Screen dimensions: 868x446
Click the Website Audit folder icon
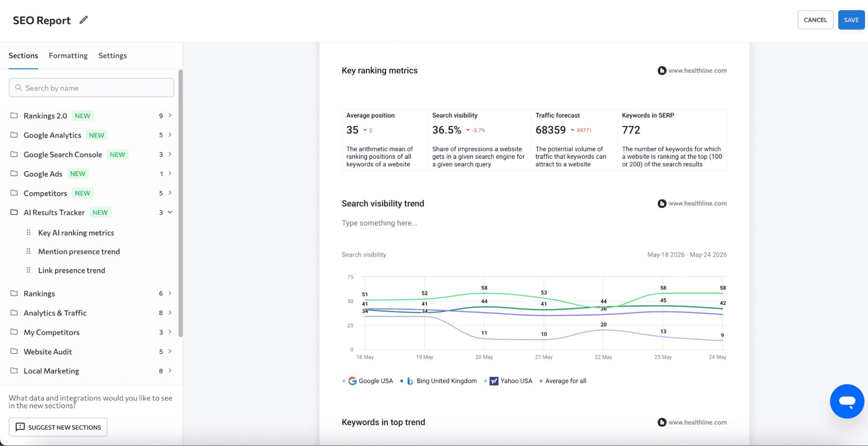click(x=14, y=351)
